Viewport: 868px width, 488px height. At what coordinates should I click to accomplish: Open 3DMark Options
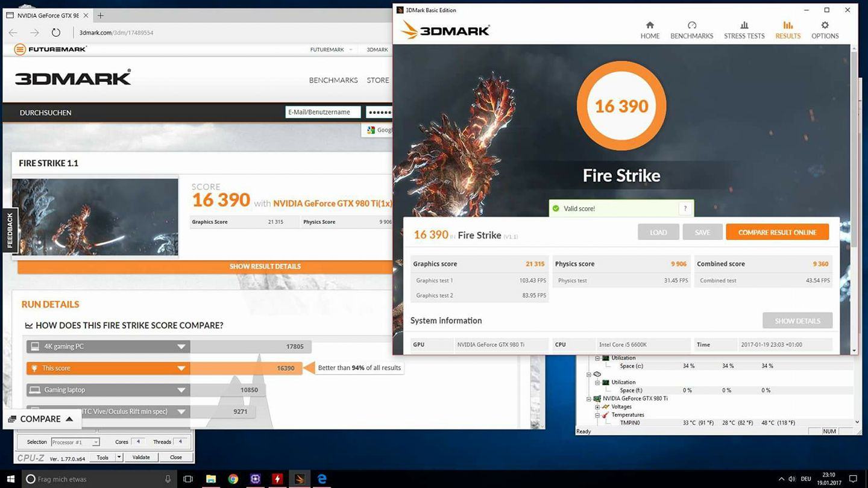(825, 30)
